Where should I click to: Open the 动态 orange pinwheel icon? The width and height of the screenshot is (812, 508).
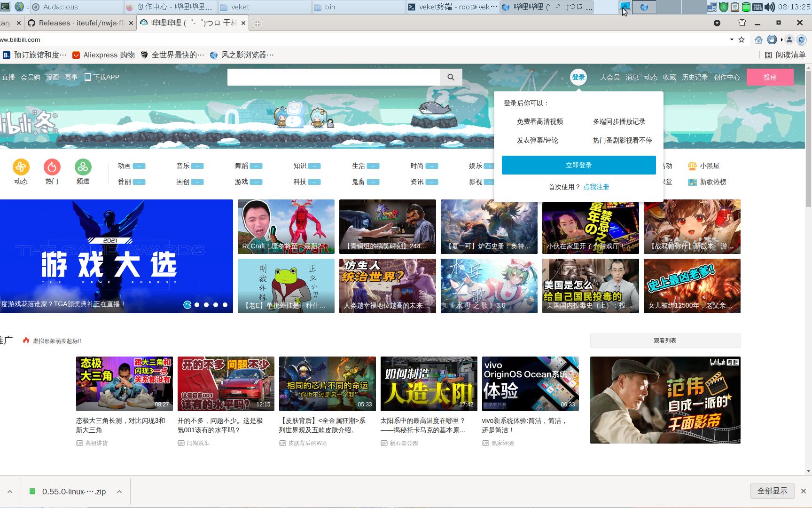[21, 167]
